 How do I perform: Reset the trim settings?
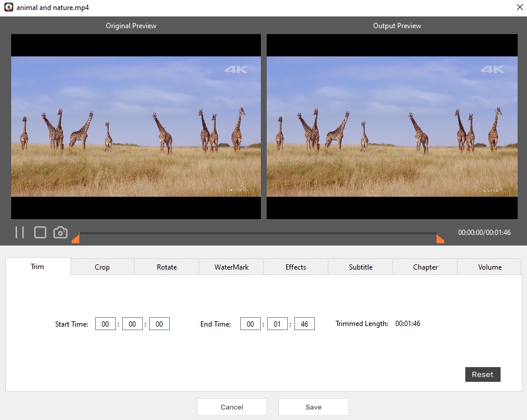[482, 374]
